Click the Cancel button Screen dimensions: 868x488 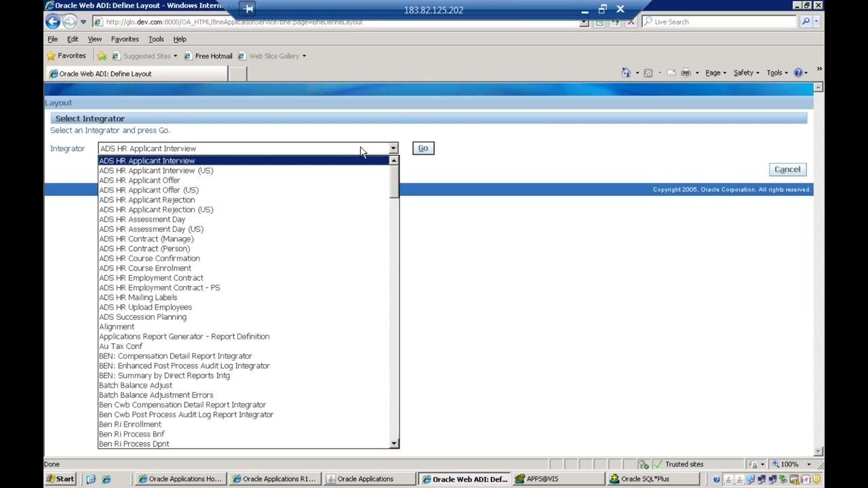tap(787, 169)
